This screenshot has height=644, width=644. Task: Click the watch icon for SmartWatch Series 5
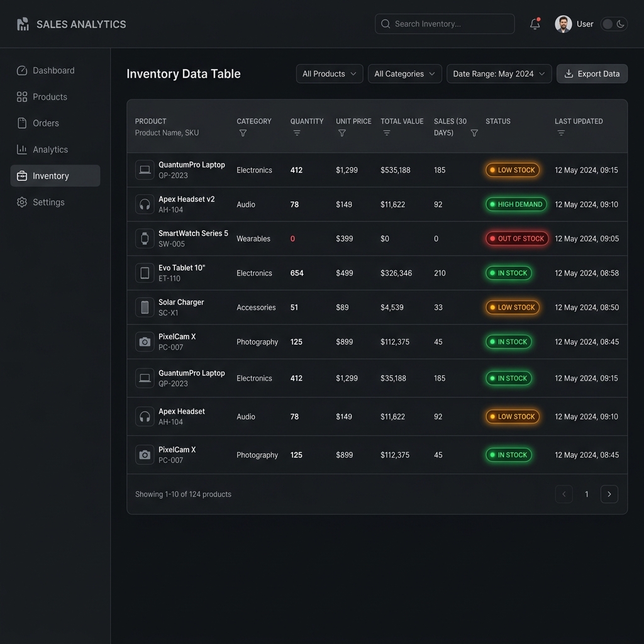click(x=145, y=238)
